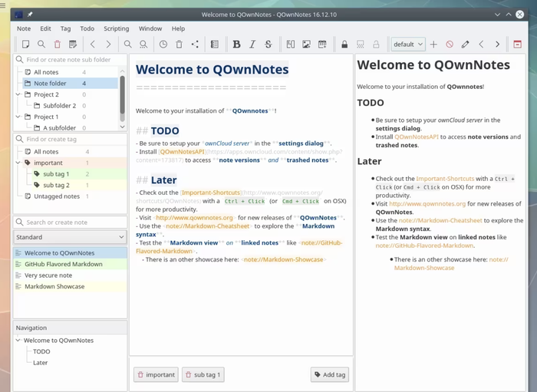This screenshot has height=392, width=537.
Task: Toggle bold formatting
Action: [236, 44]
